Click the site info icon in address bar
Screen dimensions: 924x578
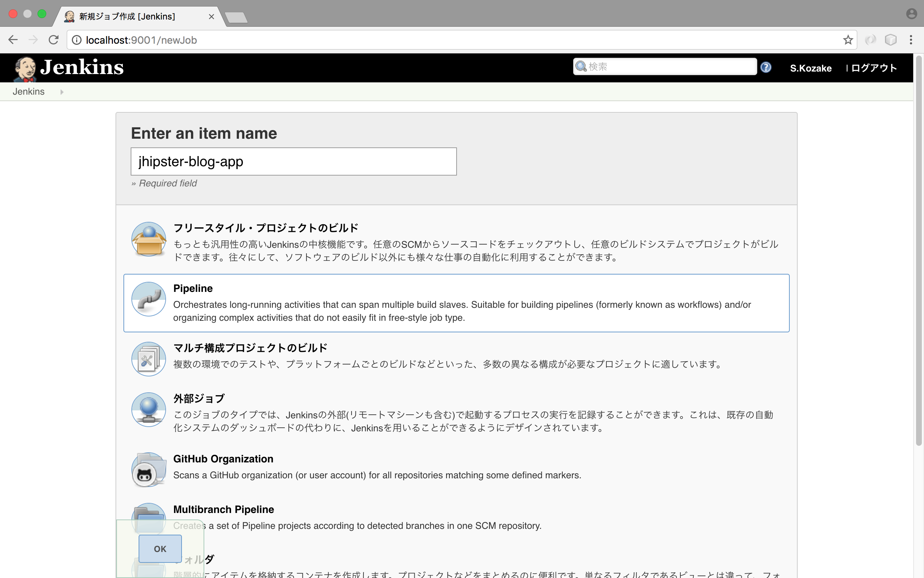(x=77, y=40)
